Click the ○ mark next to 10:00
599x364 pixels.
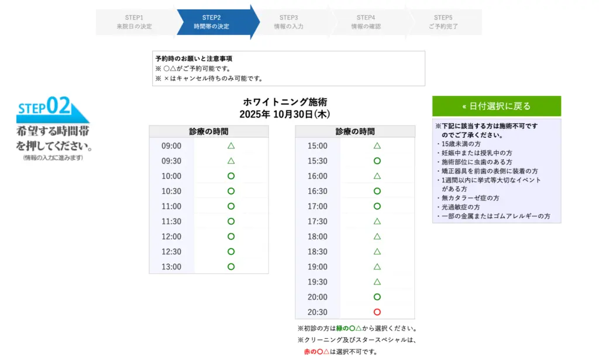pos(231,176)
